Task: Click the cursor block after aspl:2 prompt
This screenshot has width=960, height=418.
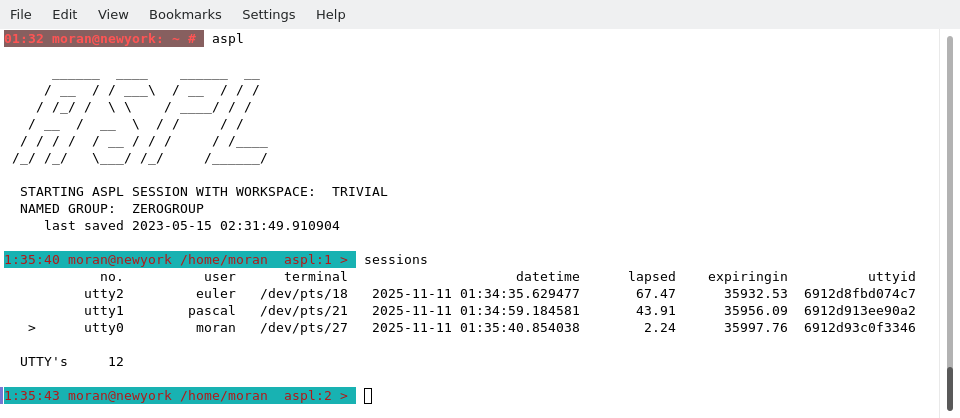Action: 368,396
